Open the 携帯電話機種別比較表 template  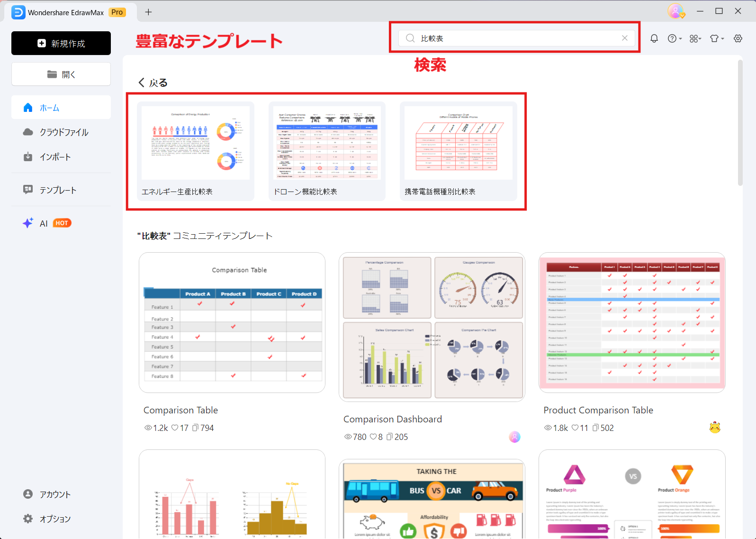click(459, 151)
